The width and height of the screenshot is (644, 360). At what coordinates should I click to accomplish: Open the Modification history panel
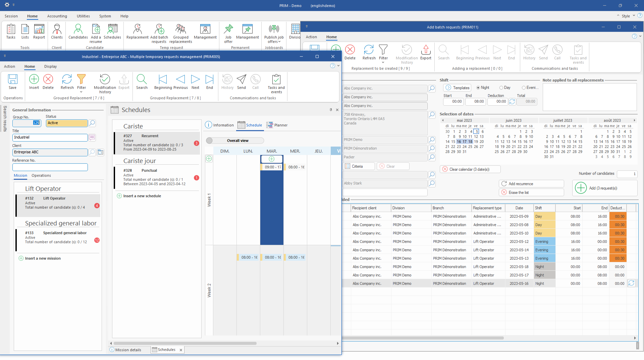[x=105, y=83]
